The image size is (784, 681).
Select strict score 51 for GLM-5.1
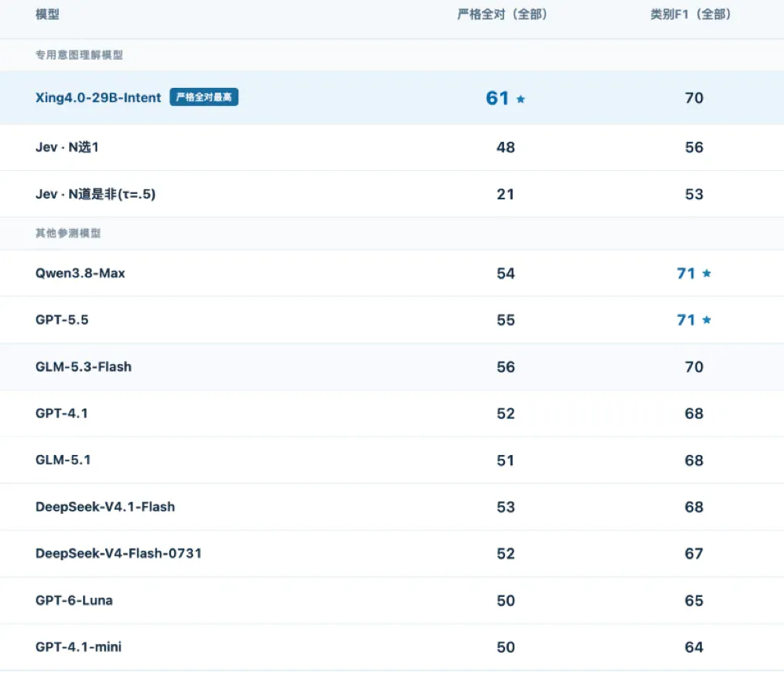(x=506, y=461)
